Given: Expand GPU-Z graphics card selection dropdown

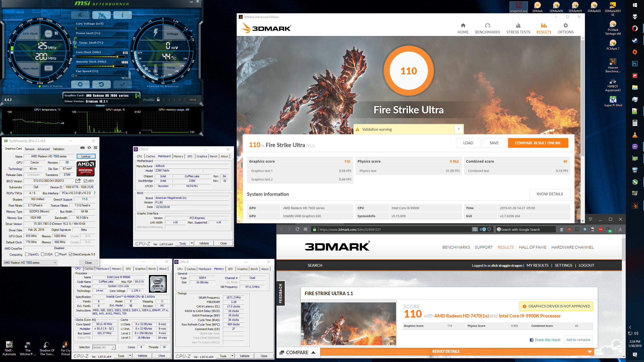Looking at the screenshot, I should click(30, 263).
